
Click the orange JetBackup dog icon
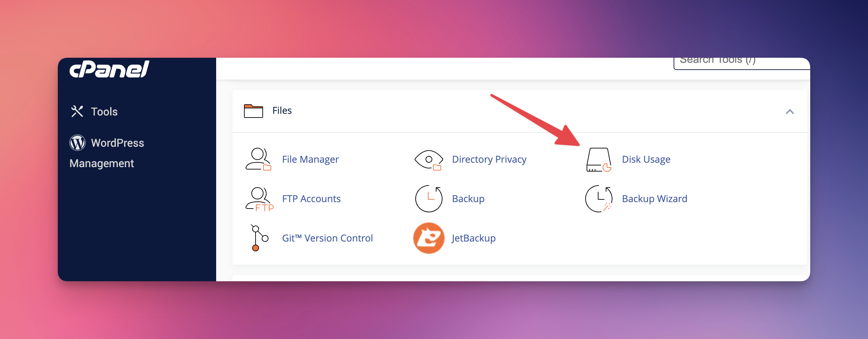point(429,238)
